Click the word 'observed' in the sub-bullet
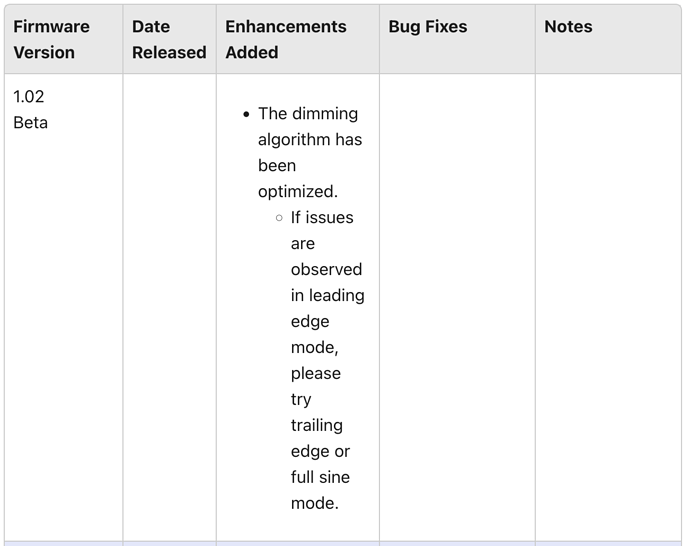The height and width of the screenshot is (546, 690). [x=327, y=270]
